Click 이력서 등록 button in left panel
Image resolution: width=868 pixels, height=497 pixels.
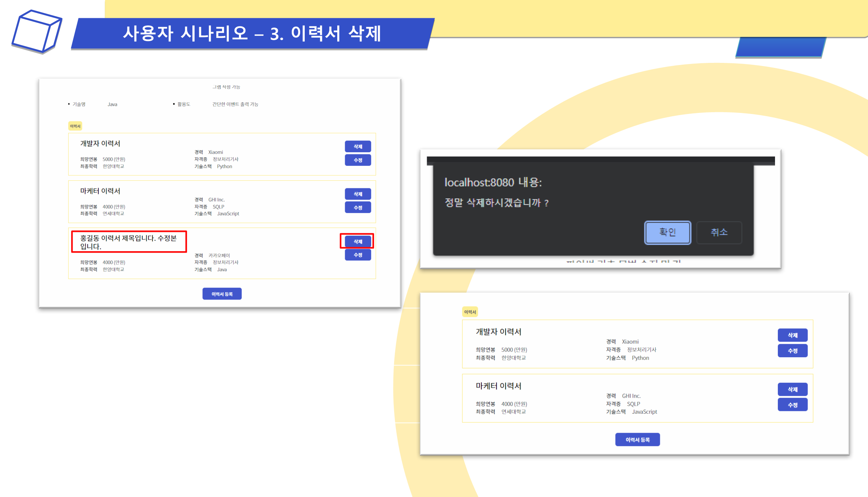click(x=222, y=294)
